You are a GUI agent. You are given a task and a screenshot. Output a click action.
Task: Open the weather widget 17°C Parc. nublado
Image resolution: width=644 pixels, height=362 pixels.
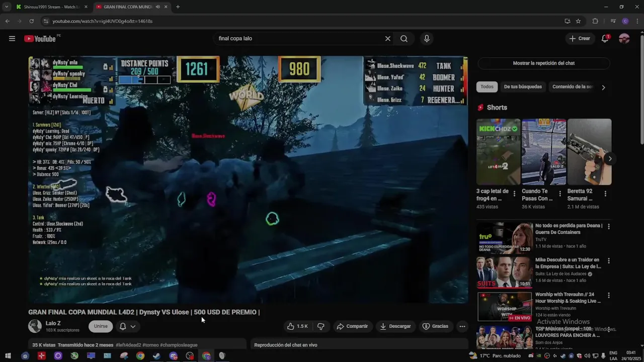click(x=495, y=356)
